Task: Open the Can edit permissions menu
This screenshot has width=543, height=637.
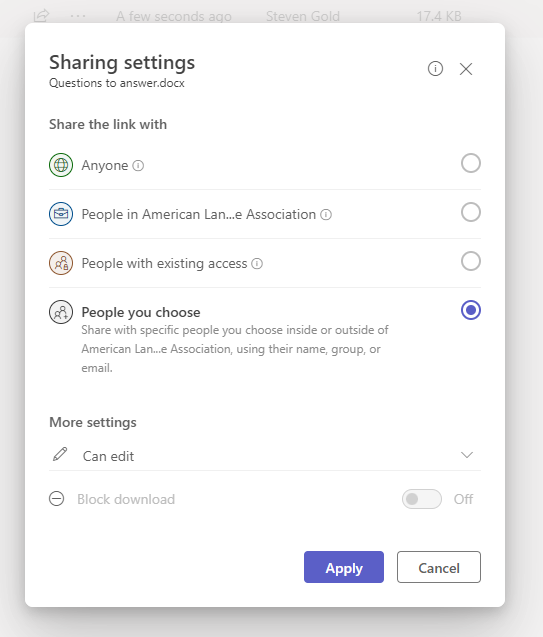Action: click(265, 456)
